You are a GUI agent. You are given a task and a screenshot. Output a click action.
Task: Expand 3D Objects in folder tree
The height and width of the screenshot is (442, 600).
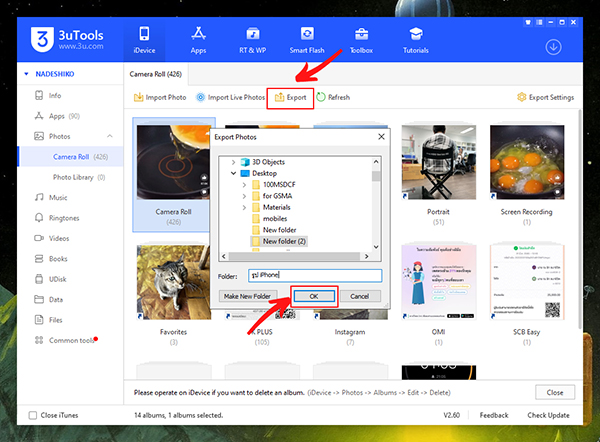pyautogui.click(x=233, y=162)
